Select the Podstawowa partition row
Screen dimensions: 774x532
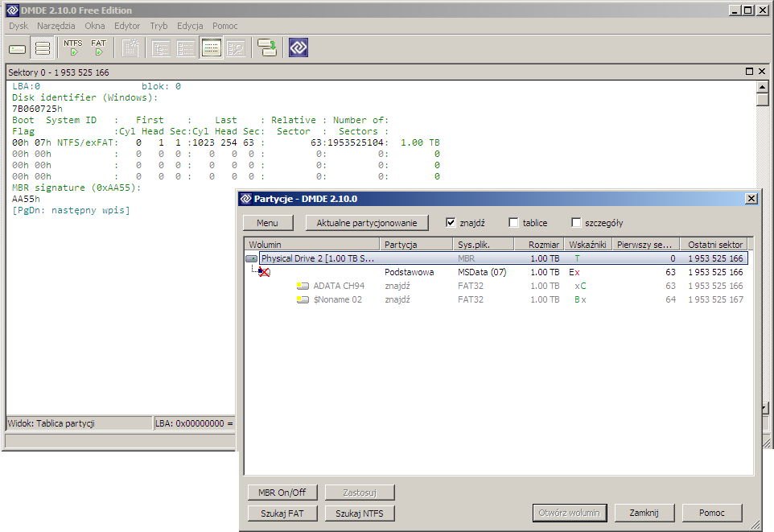coord(496,272)
